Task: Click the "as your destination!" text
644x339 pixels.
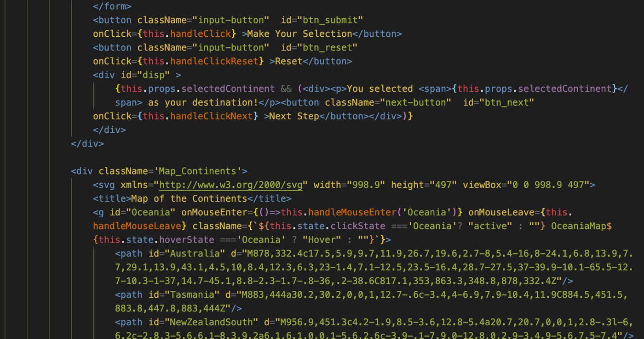Action: 203,103
